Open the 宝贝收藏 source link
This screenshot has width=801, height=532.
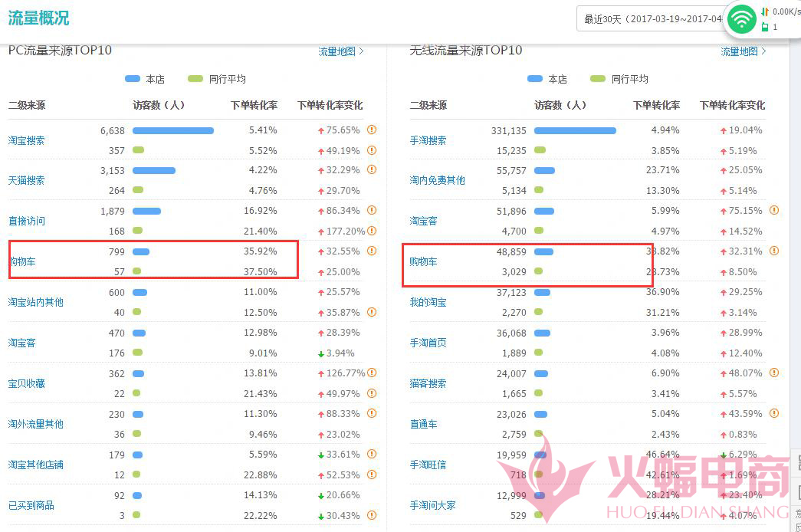tap(27, 383)
